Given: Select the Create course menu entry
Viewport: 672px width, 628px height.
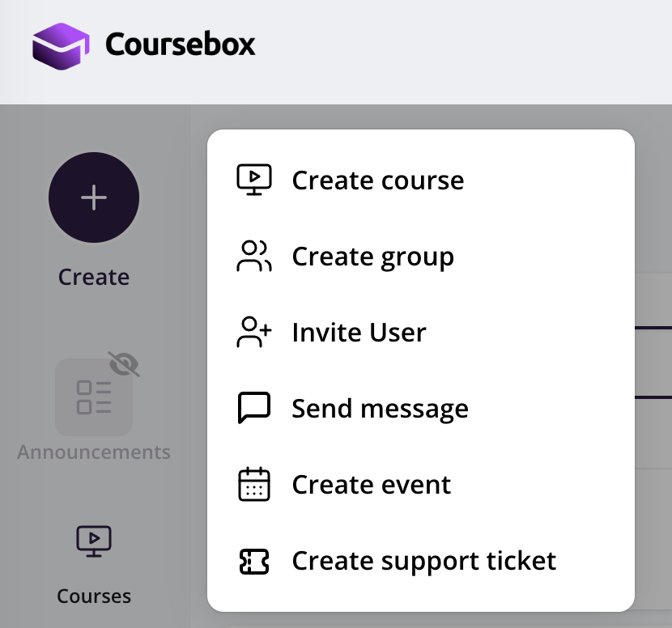Looking at the screenshot, I should point(378,180).
